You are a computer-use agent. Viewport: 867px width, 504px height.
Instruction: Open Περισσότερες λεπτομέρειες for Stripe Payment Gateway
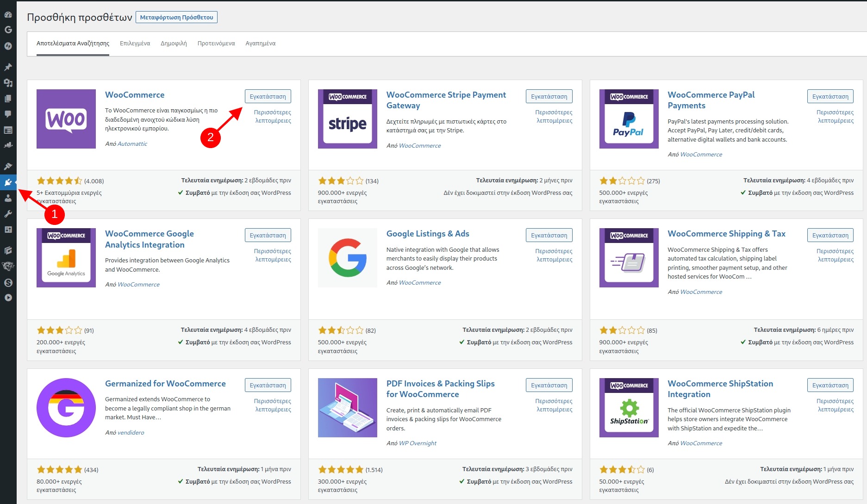pyautogui.click(x=553, y=116)
